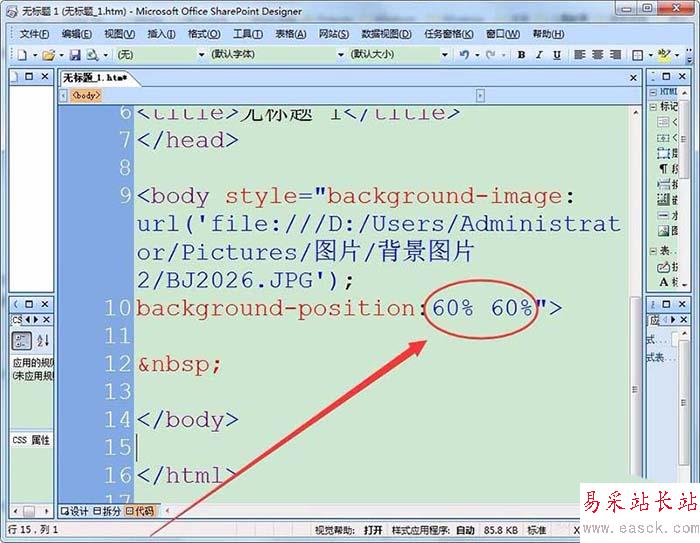Expand the Undo history dropdown arrow
The image size is (700, 543).
(x=477, y=55)
